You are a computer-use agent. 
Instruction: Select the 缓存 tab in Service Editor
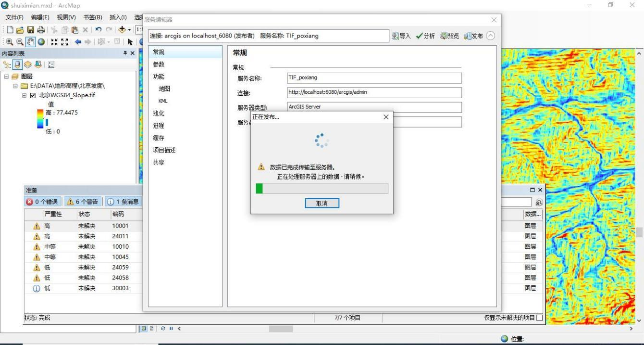tap(159, 138)
